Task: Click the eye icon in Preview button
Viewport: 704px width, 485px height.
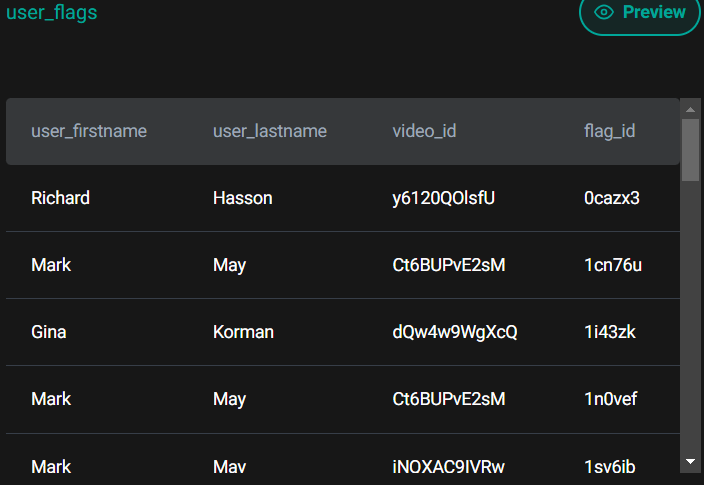Action: (603, 13)
